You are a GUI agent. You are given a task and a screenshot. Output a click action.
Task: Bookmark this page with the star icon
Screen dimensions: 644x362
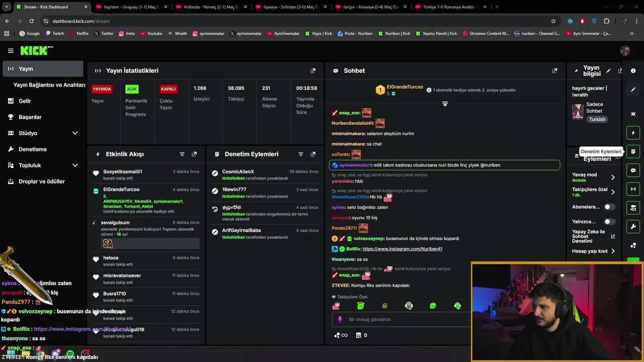[x=553, y=21]
